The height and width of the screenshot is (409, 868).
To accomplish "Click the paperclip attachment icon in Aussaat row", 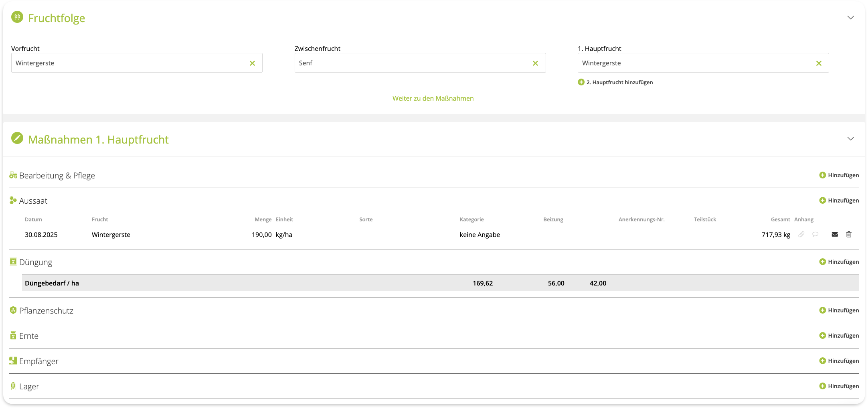I will coord(801,235).
